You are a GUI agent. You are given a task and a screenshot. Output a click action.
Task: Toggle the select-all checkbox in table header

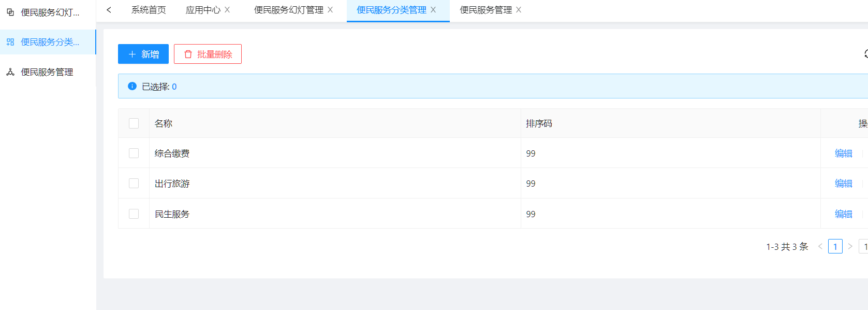click(134, 123)
